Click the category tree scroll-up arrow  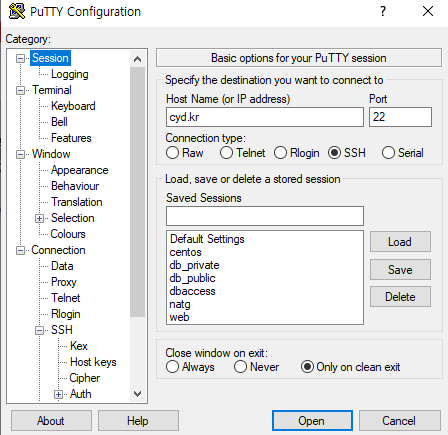137,59
